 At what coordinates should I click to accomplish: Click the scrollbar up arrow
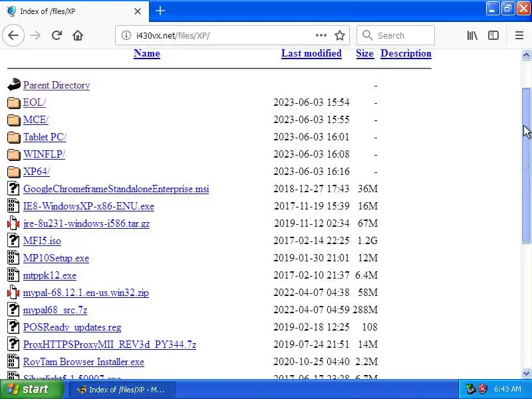click(x=526, y=55)
